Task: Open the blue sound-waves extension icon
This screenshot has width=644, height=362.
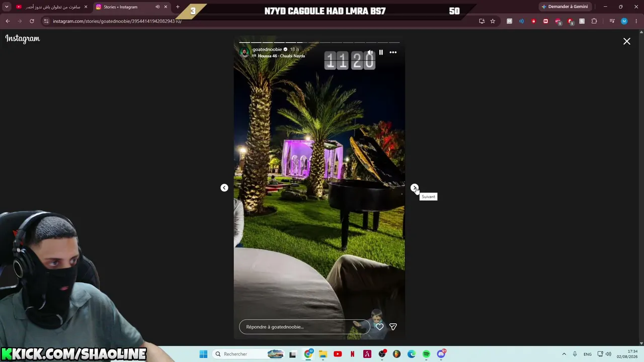Action: coord(521,21)
